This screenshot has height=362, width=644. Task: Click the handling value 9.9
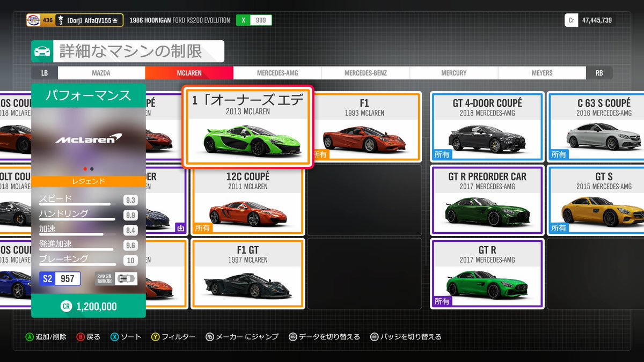(x=129, y=215)
